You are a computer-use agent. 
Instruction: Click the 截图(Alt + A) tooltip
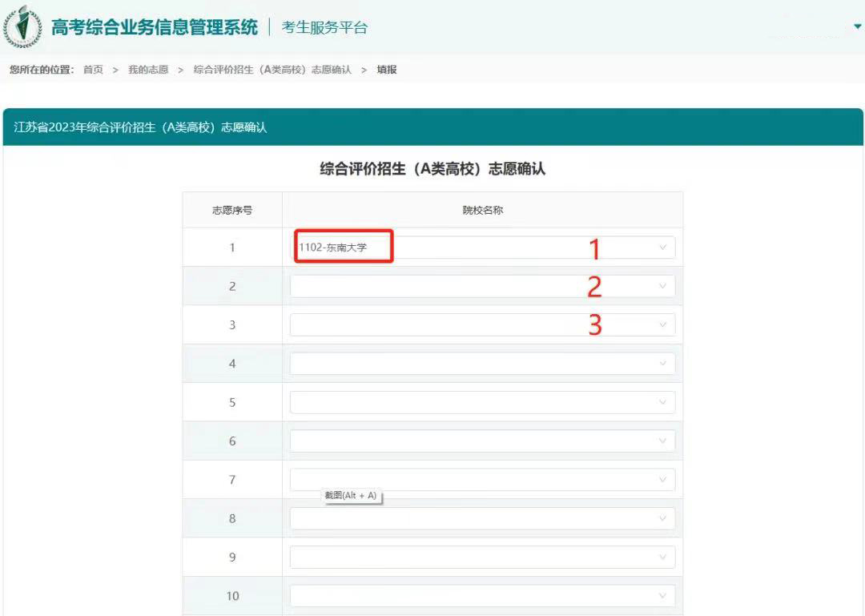click(350, 496)
